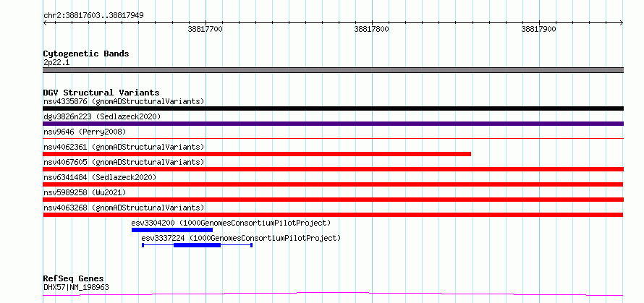Click the right end cap of esv3337224
Image resolution: width=644 pixels, height=303 pixels.
coord(251,245)
